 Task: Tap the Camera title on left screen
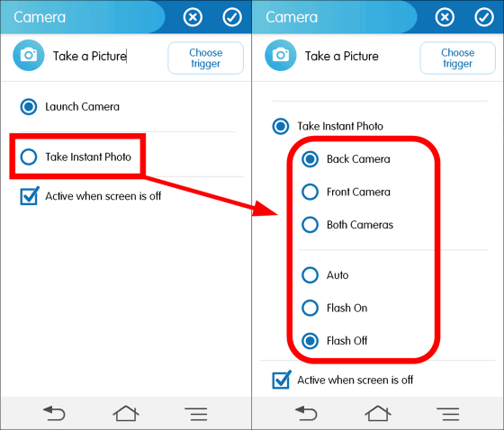click(40, 17)
